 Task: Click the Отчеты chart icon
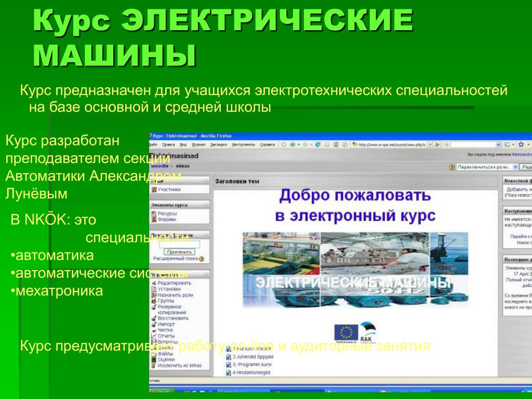click(154, 336)
